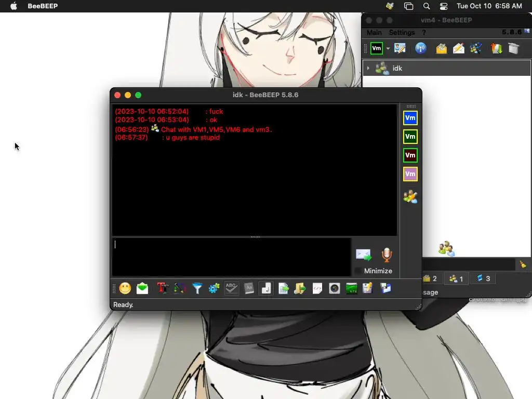This screenshot has width=532, height=399.
Task: Click the blue broadcast antenna icon
Action: [421, 48]
